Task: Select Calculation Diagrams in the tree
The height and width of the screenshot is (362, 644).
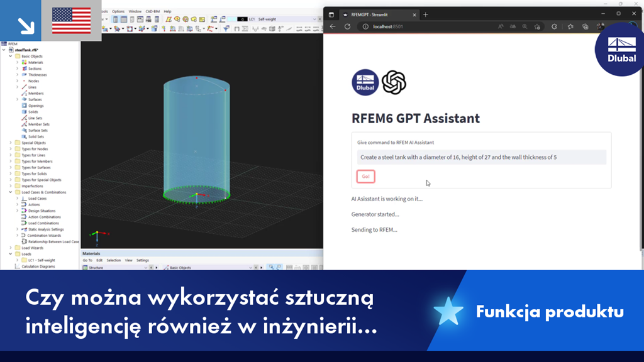Action: pyautogui.click(x=38, y=266)
